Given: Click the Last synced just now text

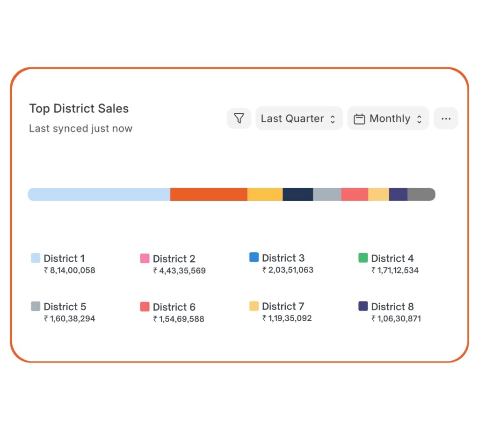Looking at the screenshot, I should (80, 128).
